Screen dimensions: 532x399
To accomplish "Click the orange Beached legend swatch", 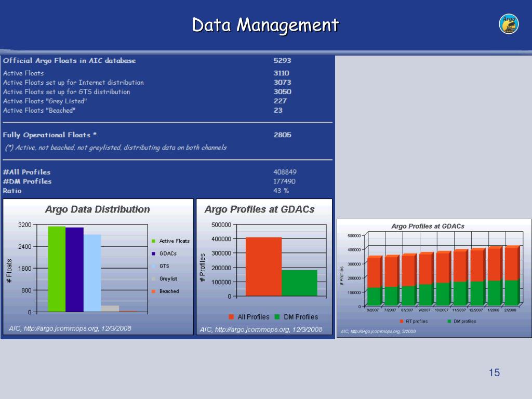I will 153,291.
